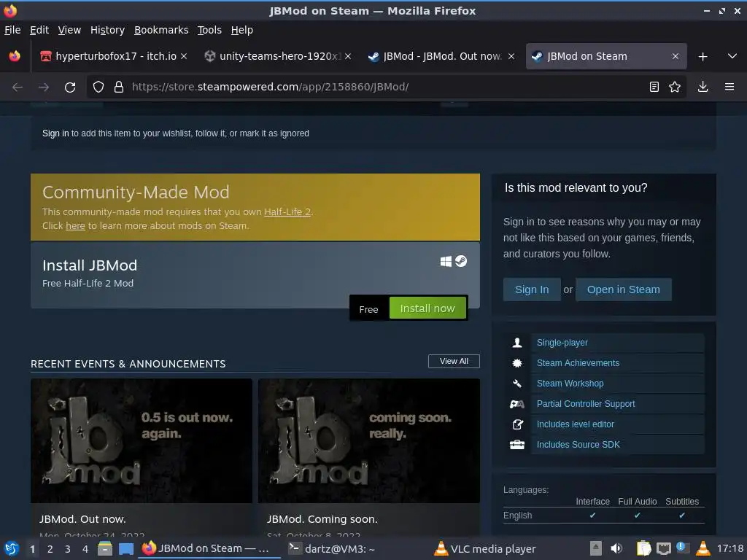Bookmark this page with the star icon
This screenshot has height=560, width=747.
(675, 87)
